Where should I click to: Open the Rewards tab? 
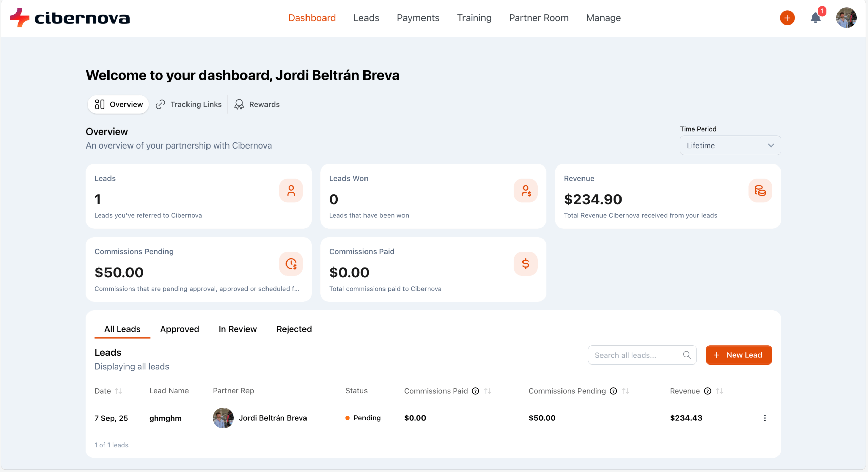(257, 104)
